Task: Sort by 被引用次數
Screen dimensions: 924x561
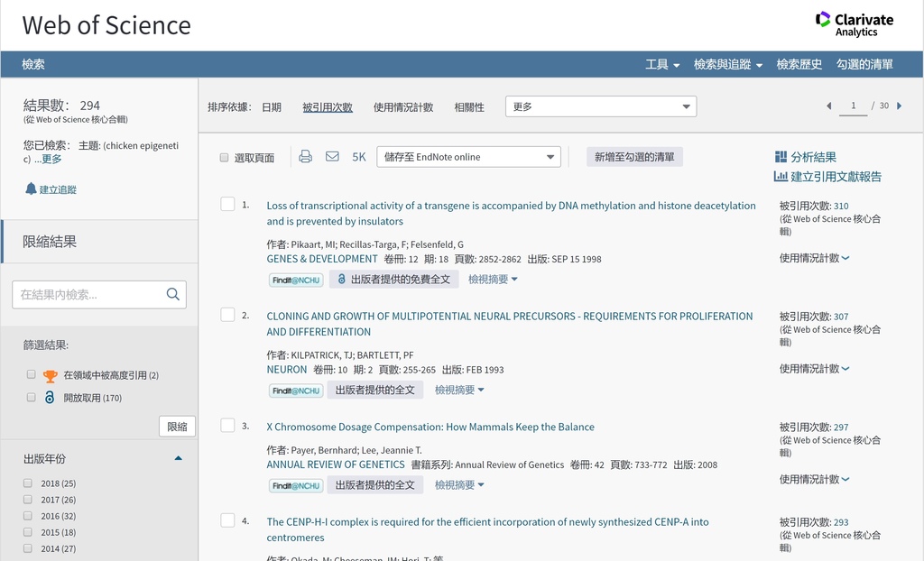Action: (328, 107)
